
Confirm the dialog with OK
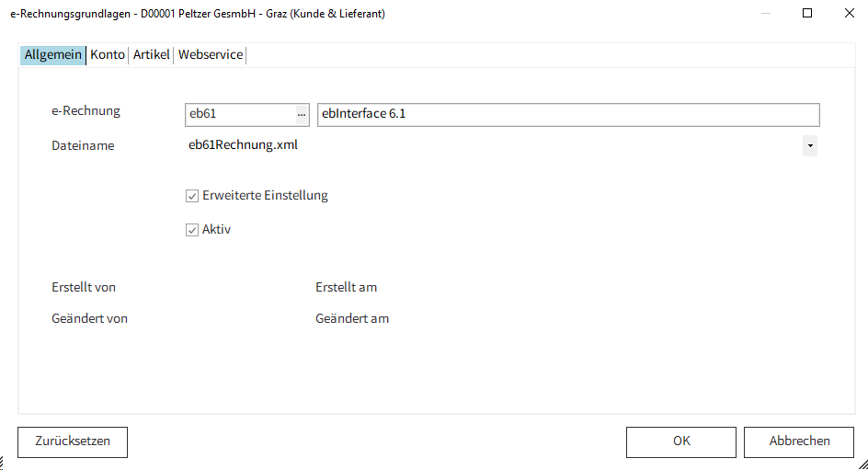pos(680,441)
